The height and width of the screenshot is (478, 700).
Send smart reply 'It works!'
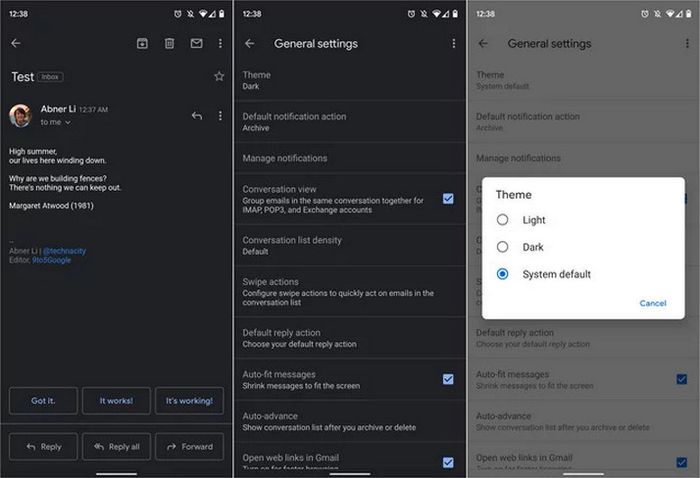(x=116, y=401)
